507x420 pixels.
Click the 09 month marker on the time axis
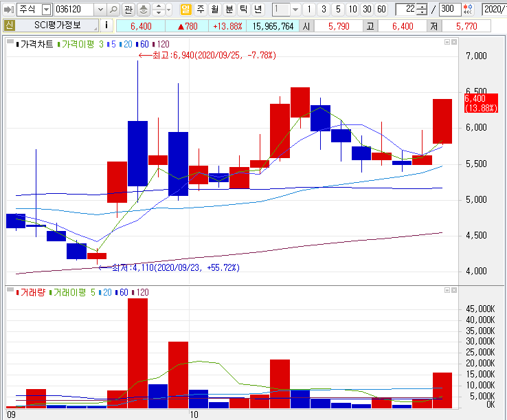(11, 415)
